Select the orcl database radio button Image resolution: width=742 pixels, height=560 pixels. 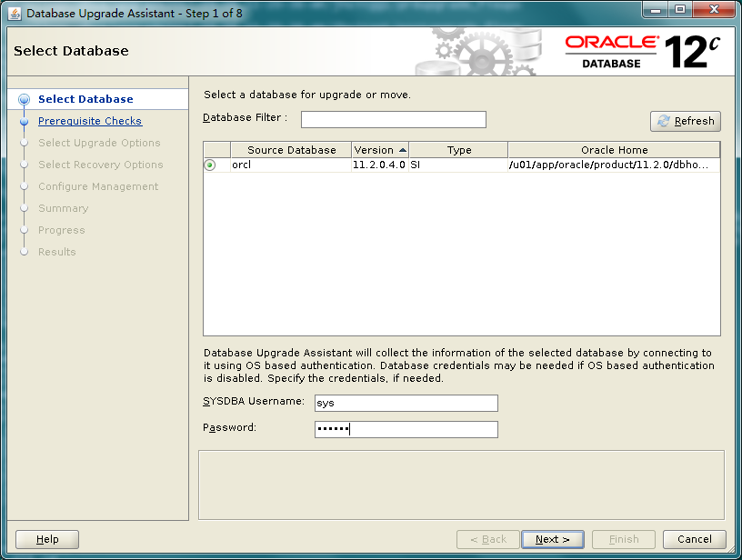click(x=208, y=165)
